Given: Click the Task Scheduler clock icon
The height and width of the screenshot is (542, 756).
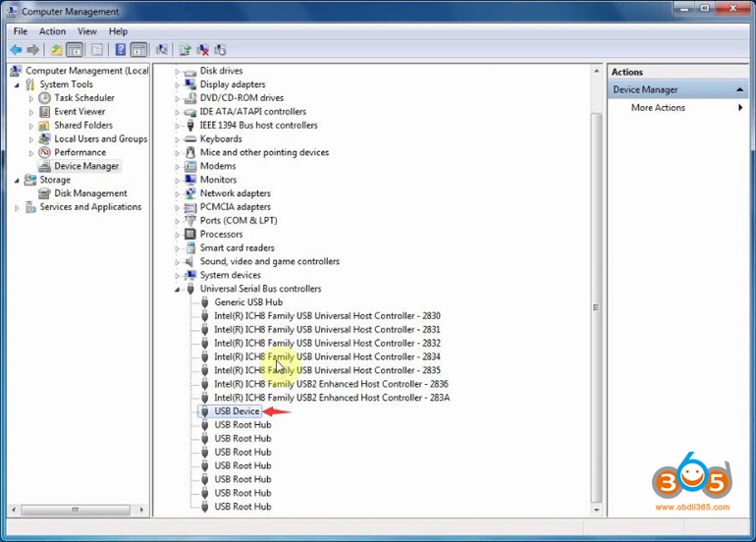Looking at the screenshot, I should [x=44, y=98].
